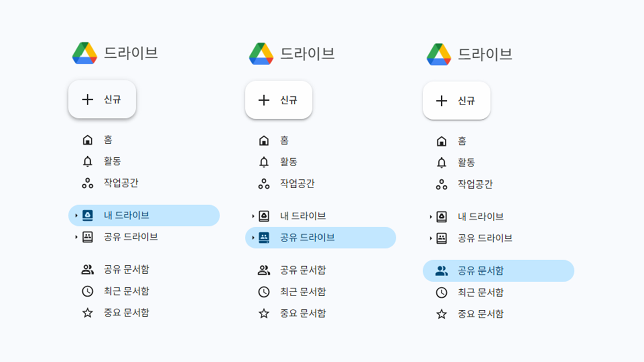Click the 최근 문서함 clock icon in the leftmost sidebar
The height and width of the screenshot is (362, 644).
(x=88, y=291)
